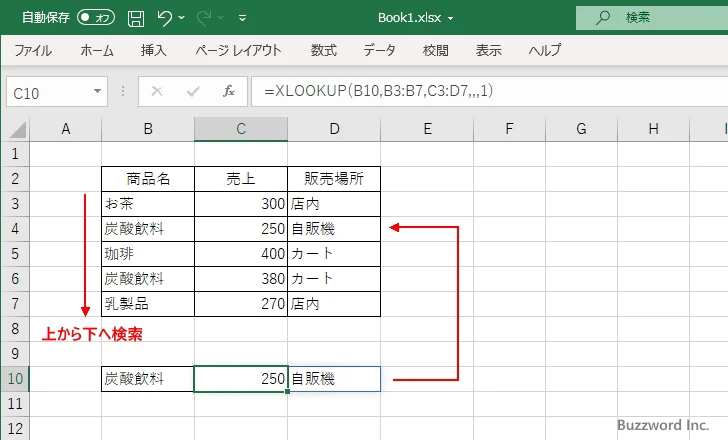Open the Undo history dropdown arrow
Image resolution: width=728 pixels, height=440 pixels.
point(182,18)
